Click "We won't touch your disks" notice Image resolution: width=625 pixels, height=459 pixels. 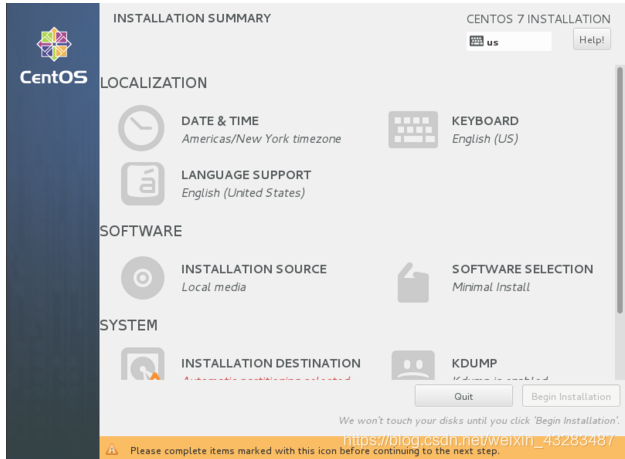click(479, 421)
